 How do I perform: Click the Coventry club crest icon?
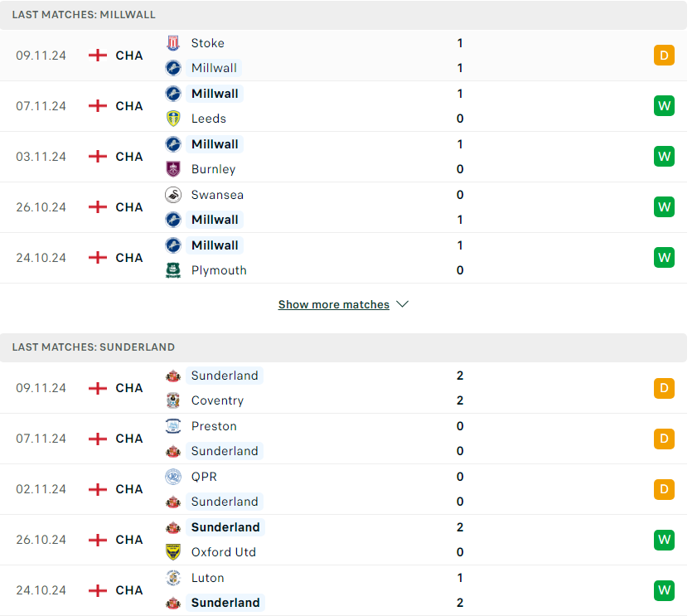point(173,400)
